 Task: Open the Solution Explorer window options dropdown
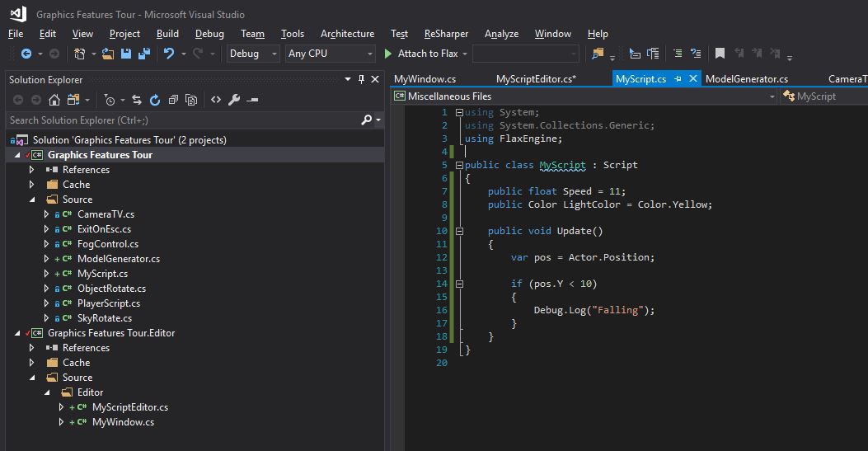348,80
